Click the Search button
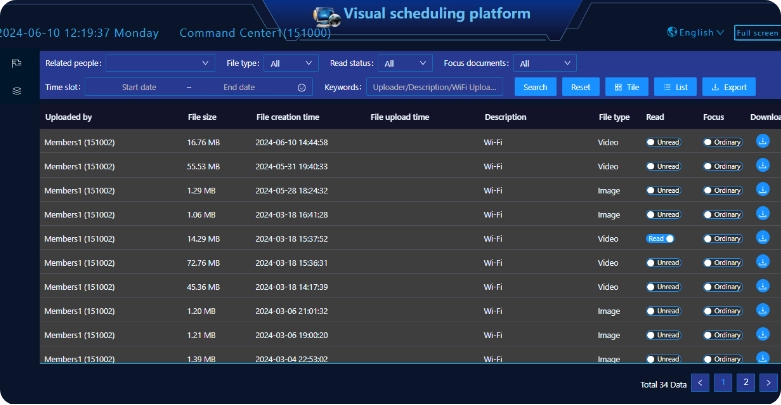This screenshot has height=405, width=781. [x=535, y=87]
